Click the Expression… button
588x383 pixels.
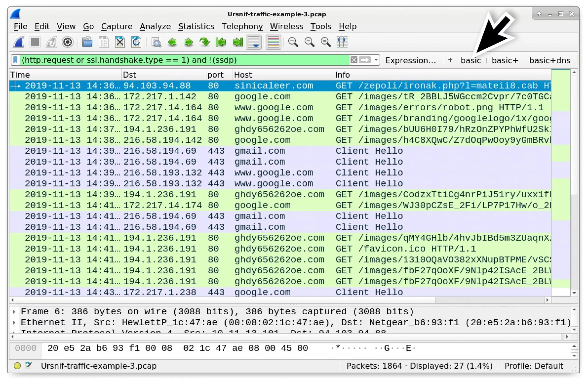click(x=410, y=60)
